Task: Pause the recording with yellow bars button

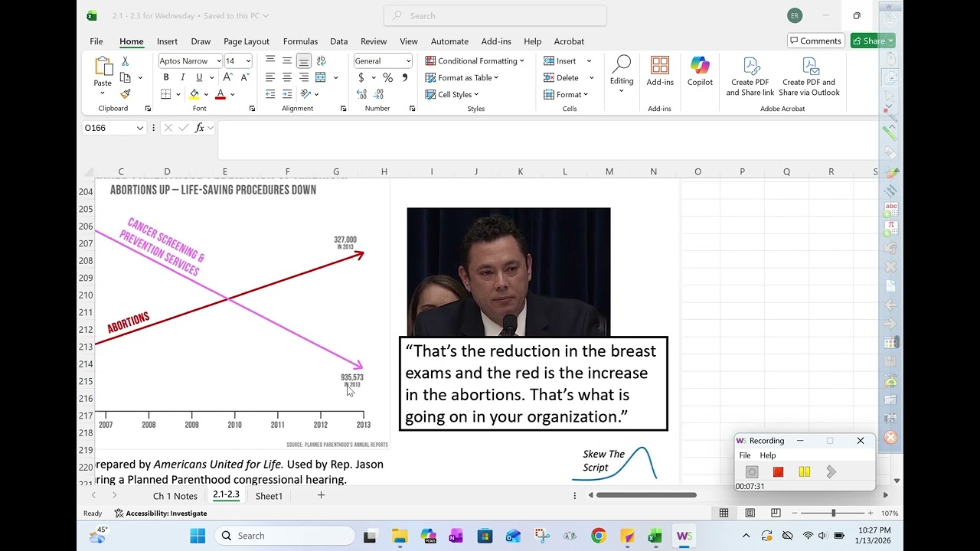Action: pyautogui.click(x=804, y=472)
